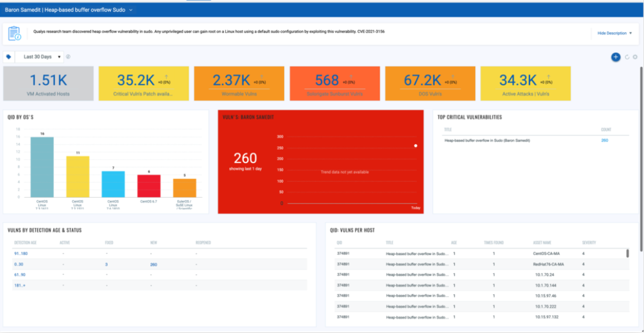This screenshot has height=333, width=644.
Task: Click the 10.1.70.222 asset row
Action: (x=481, y=306)
